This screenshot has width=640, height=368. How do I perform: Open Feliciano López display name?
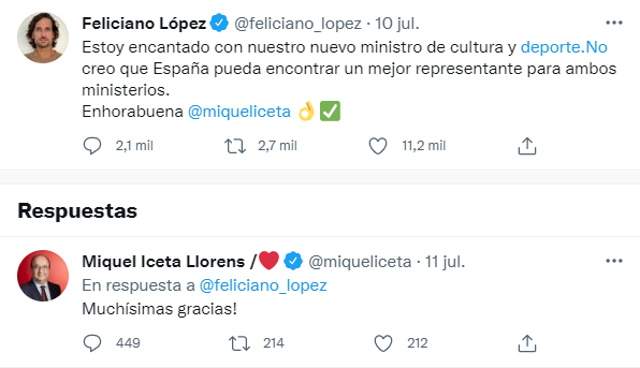tap(144, 23)
